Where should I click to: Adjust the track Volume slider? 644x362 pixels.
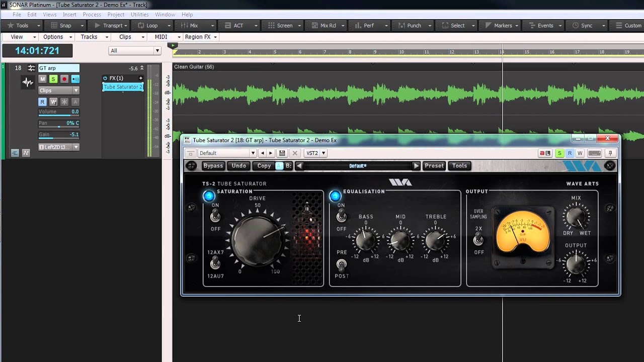59,112
